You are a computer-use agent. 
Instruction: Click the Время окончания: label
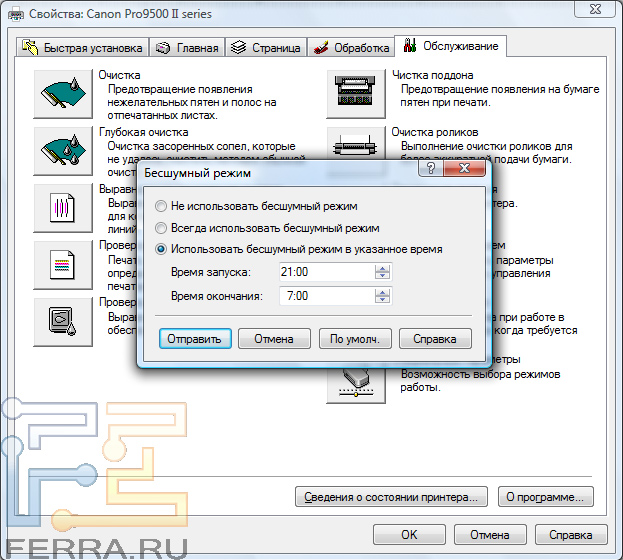[x=217, y=296]
